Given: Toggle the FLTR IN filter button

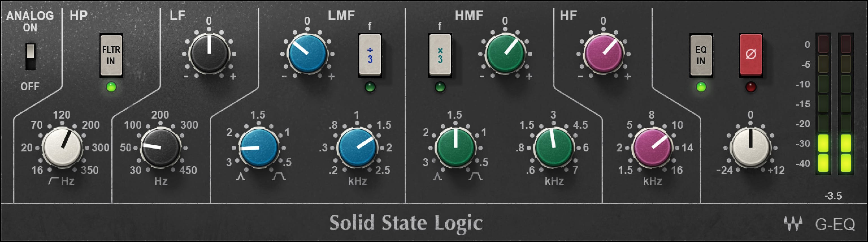Looking at the screenshot, I should [x=111, y=55].
